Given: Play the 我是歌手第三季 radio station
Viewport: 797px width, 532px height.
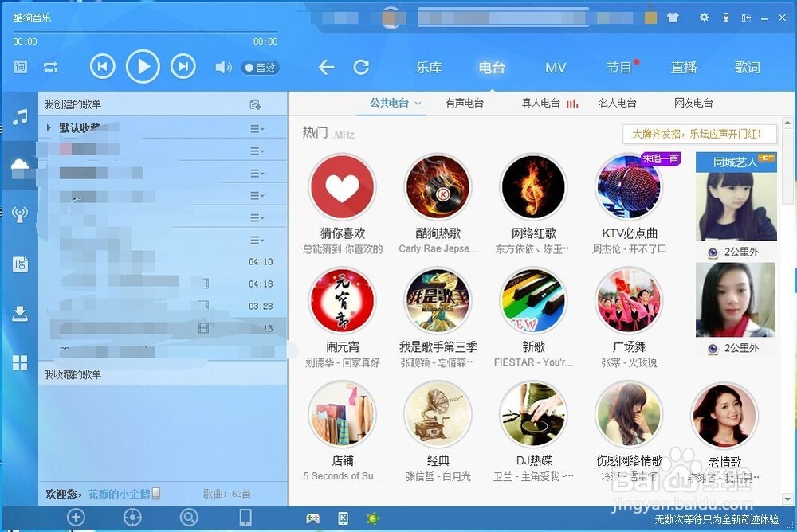Looking at the screenshot, I should [438, 301].
